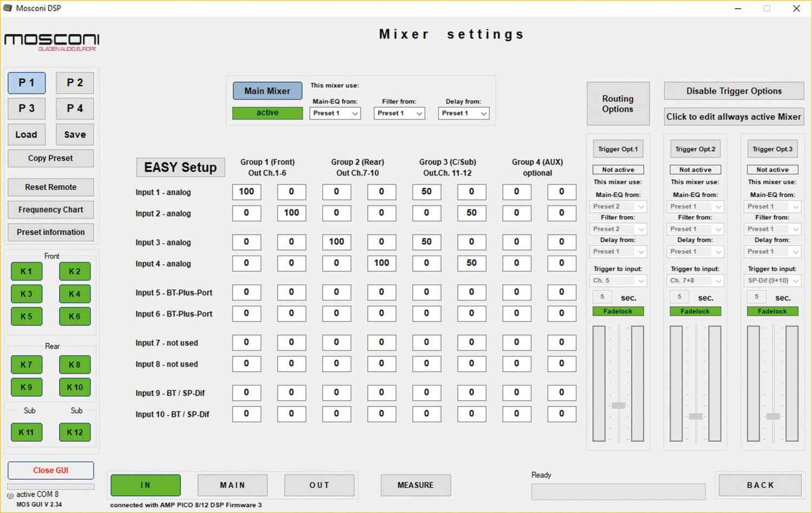This screenshot has height=513, width=812.
Task: Open Main Mixer Main-EQ from dropdown
Action: coord(335,113)
